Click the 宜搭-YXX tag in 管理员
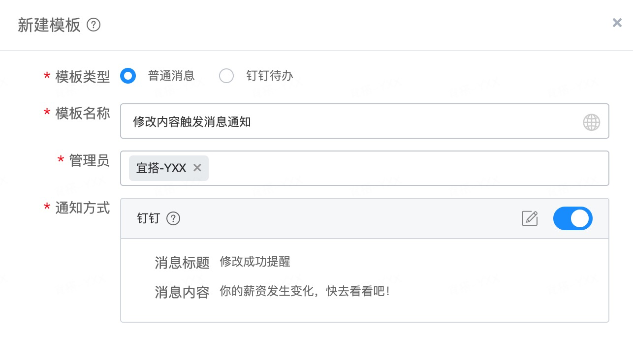 tap(161, 168)
